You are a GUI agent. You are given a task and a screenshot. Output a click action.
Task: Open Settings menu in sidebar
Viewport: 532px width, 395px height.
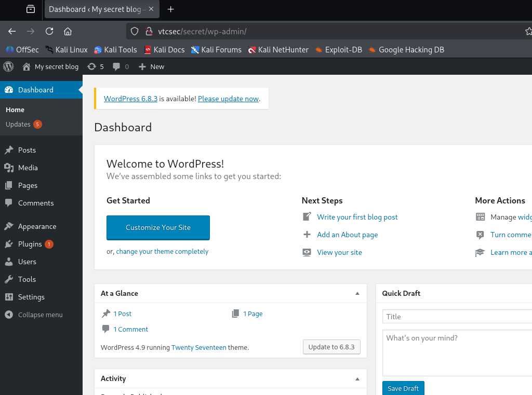click(x=41, y=297)
